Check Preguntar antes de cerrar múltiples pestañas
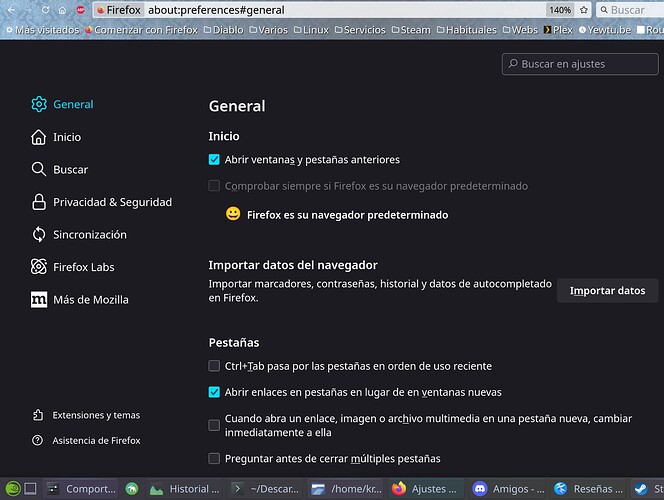 [214, 459]
